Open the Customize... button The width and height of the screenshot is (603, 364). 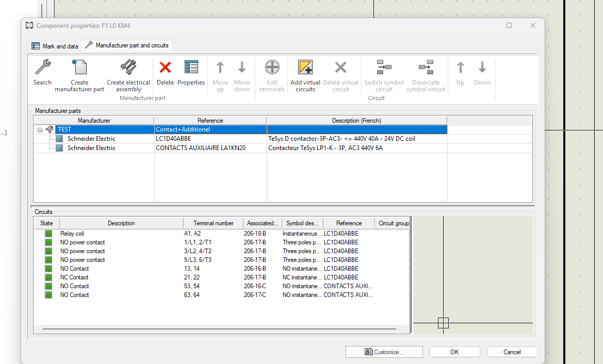coord(384,352)
